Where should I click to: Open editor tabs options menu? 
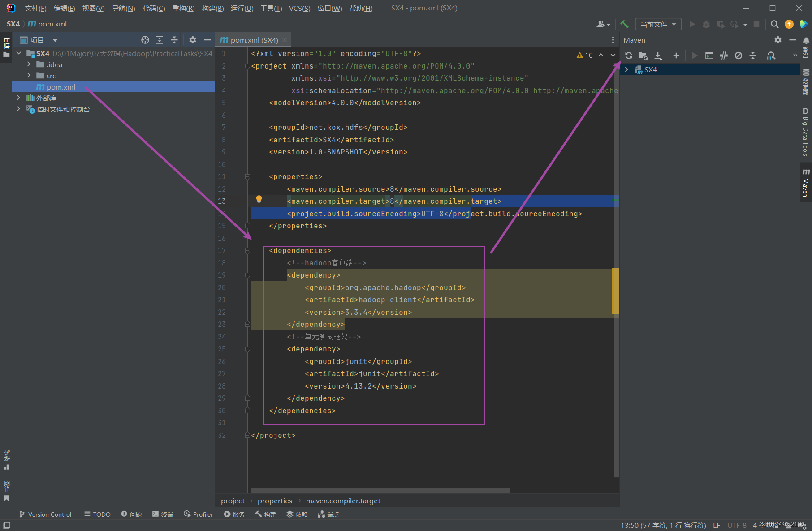(x=613, y=40)
